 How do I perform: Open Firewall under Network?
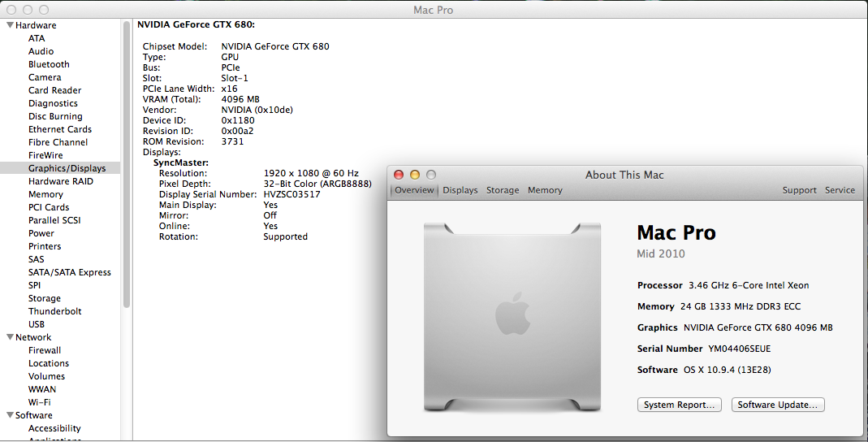[x=45, y=350]
